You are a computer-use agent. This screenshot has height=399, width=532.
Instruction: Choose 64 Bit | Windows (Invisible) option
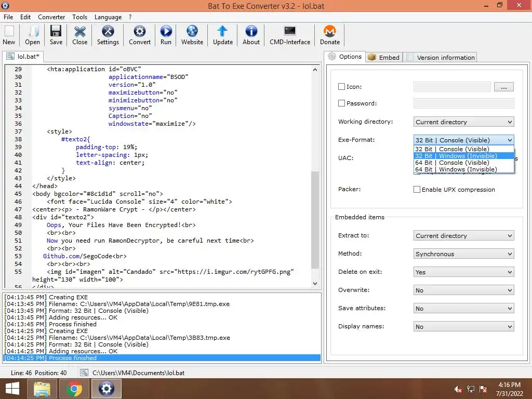[464, 169]
